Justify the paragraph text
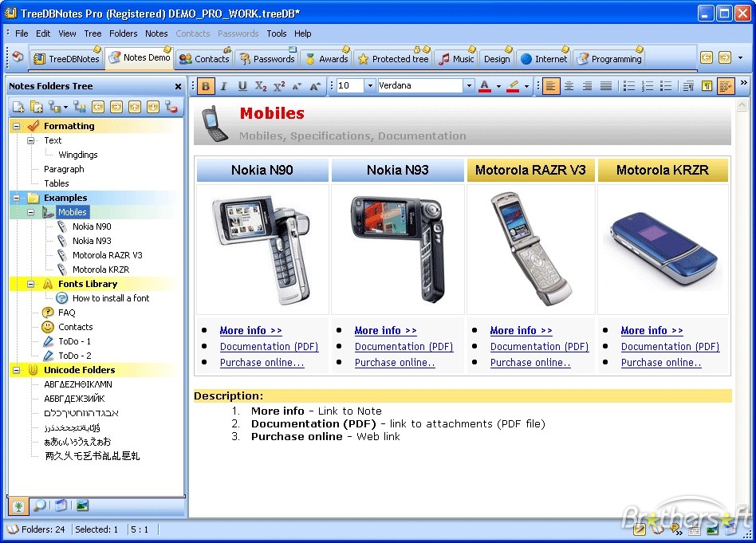Viewport: 756px width, 543px height. point(605,86)
